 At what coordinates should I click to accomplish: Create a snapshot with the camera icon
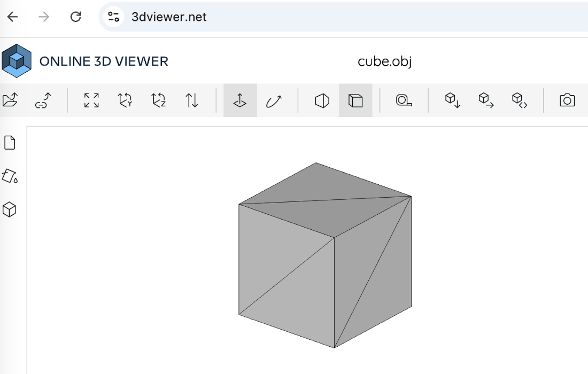coord(567,100)
